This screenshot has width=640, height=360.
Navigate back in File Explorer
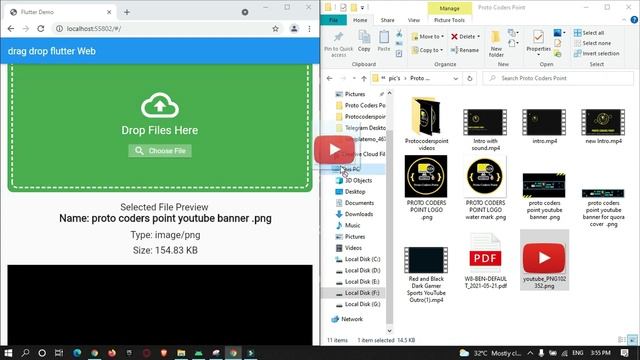tap(330, 78)
